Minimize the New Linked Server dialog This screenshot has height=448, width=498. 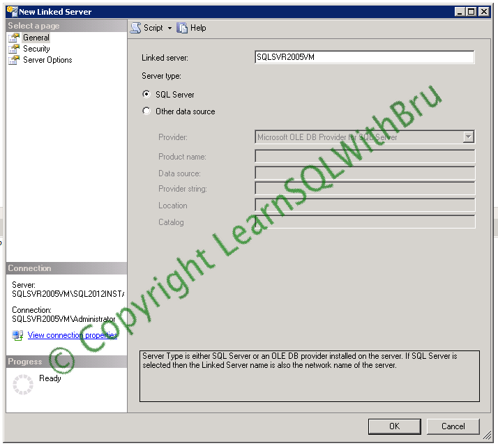(x=460, y=12)
